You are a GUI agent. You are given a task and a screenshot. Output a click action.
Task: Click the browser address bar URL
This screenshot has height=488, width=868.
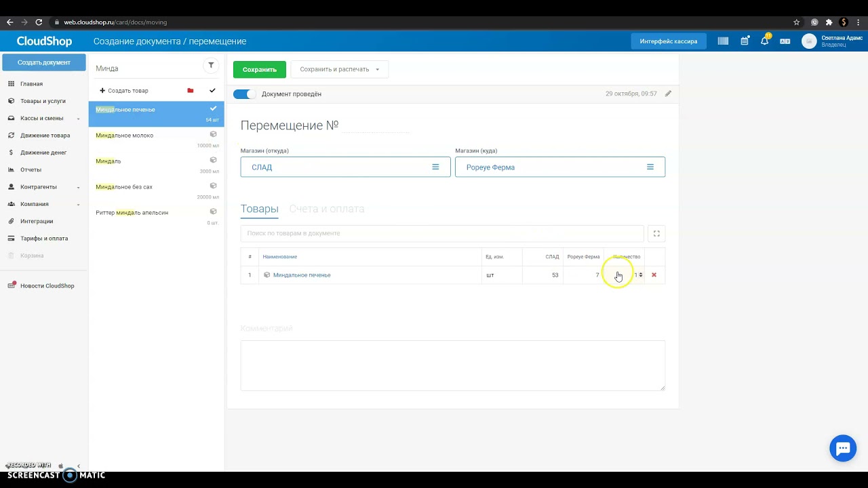[x=115, y=22]
